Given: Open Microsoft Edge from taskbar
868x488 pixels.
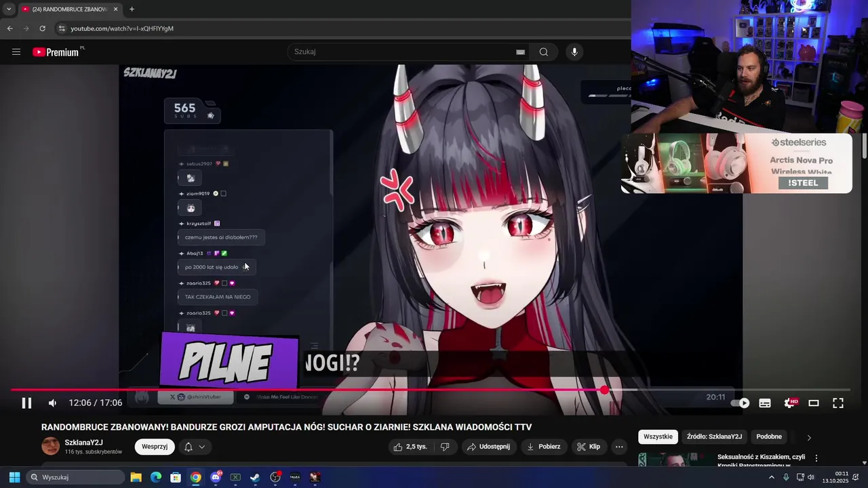Looking at the screenshot, I should coord(156,477).
